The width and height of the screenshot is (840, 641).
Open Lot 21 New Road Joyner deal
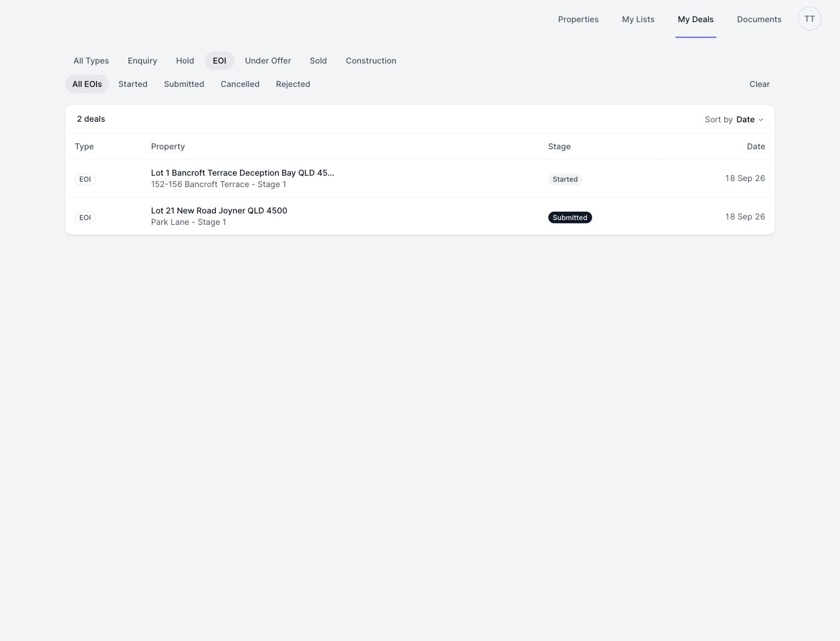tap(420, 216)
